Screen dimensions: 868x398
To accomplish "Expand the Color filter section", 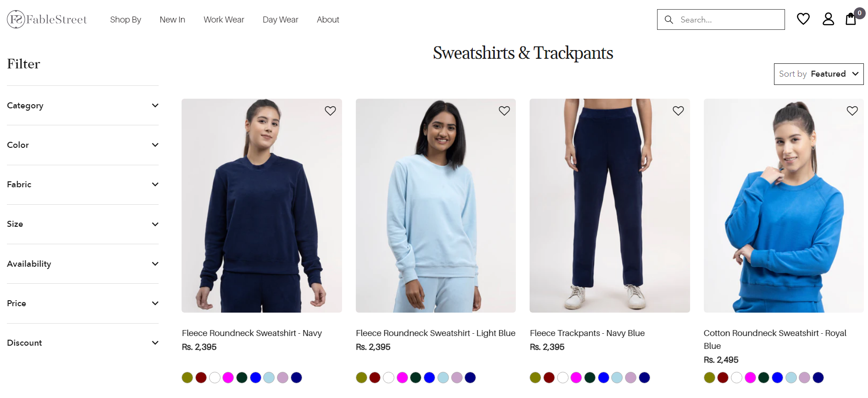I will (83, 145).
